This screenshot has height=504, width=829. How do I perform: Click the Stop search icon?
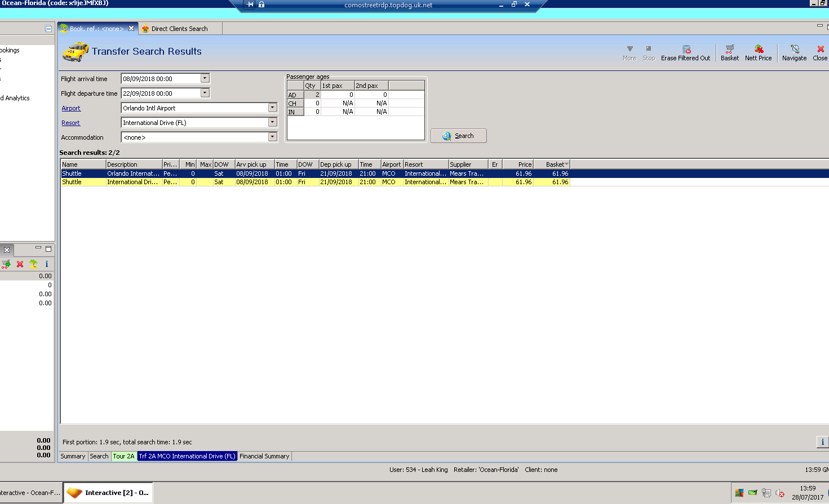[x=649, y=49]
